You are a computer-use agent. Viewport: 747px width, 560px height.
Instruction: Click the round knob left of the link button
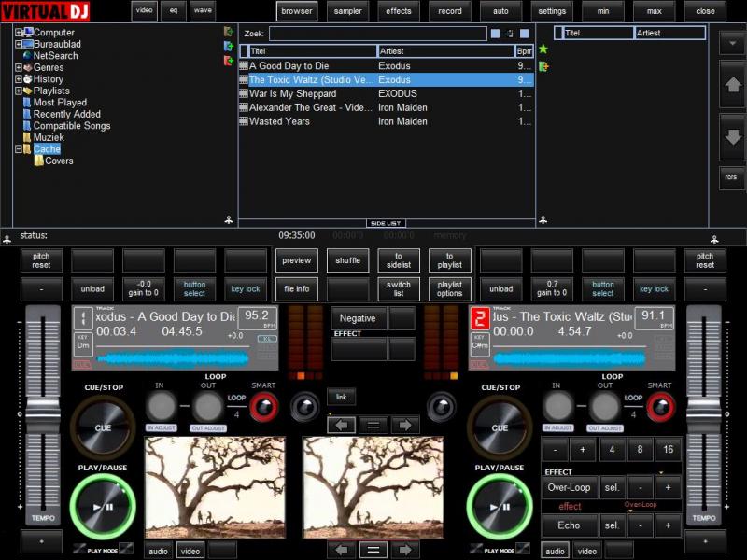(x=305, y=407)
